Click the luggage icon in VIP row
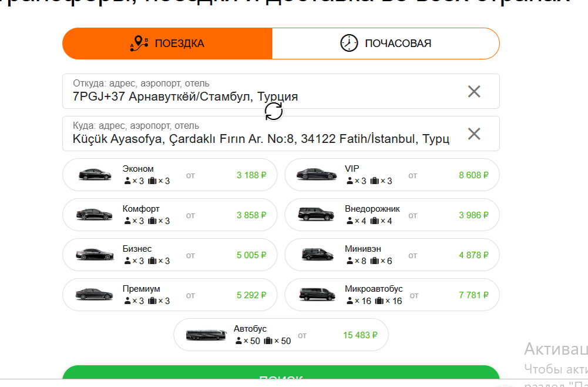The image size is (588, 387). tap(375, 181)
